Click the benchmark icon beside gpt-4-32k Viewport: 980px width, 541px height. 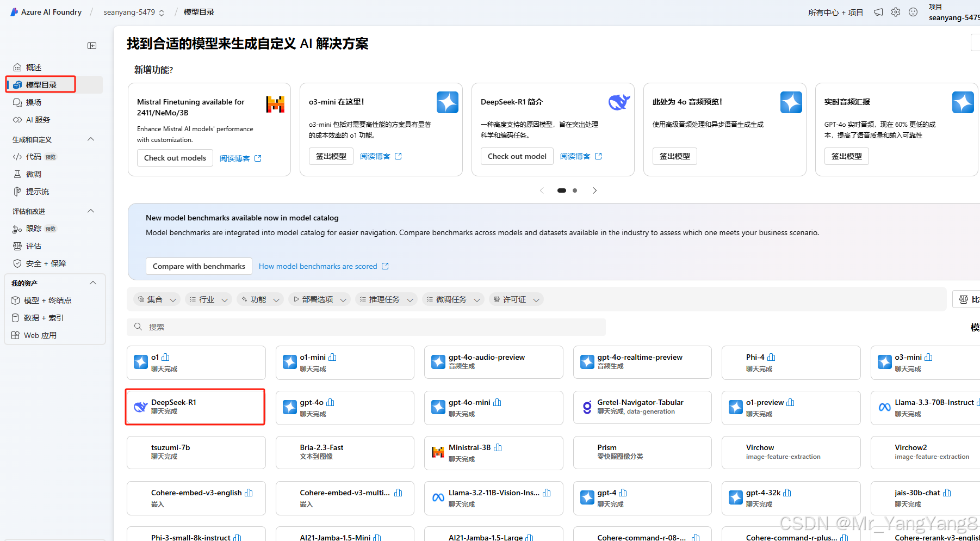point(787,493)
